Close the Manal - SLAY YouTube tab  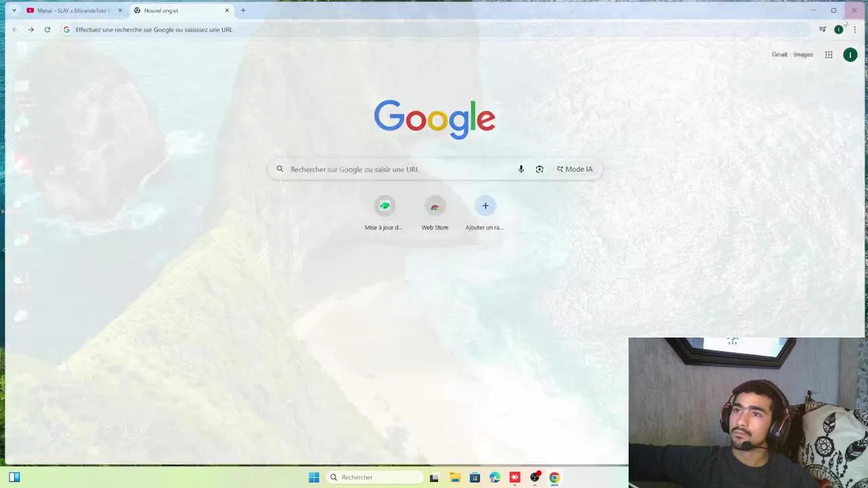(x=120, y=10)
